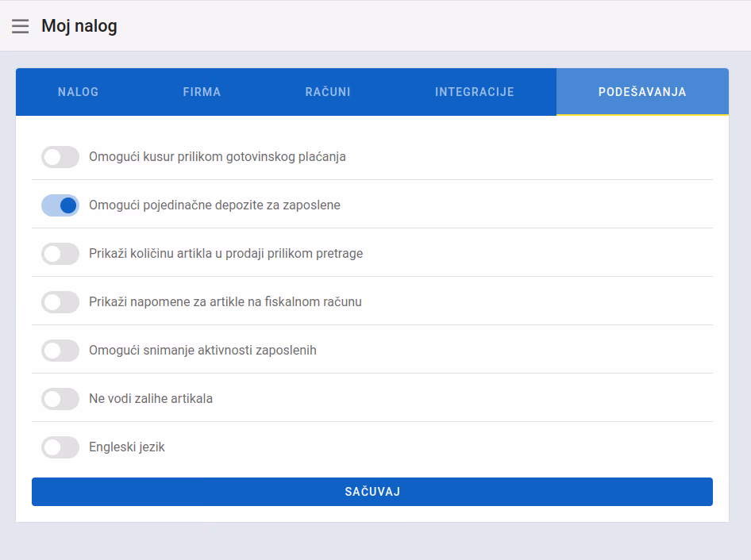This screenshot has height=560, width=751.
Task: Open the FIRMA tab
Action: pos(202,92)
